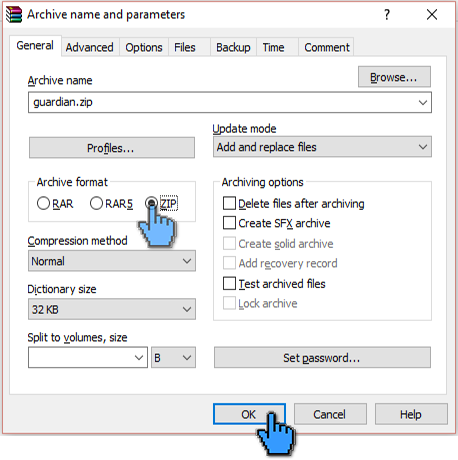Expand Split to volumes size combo box

coord(88,358)
